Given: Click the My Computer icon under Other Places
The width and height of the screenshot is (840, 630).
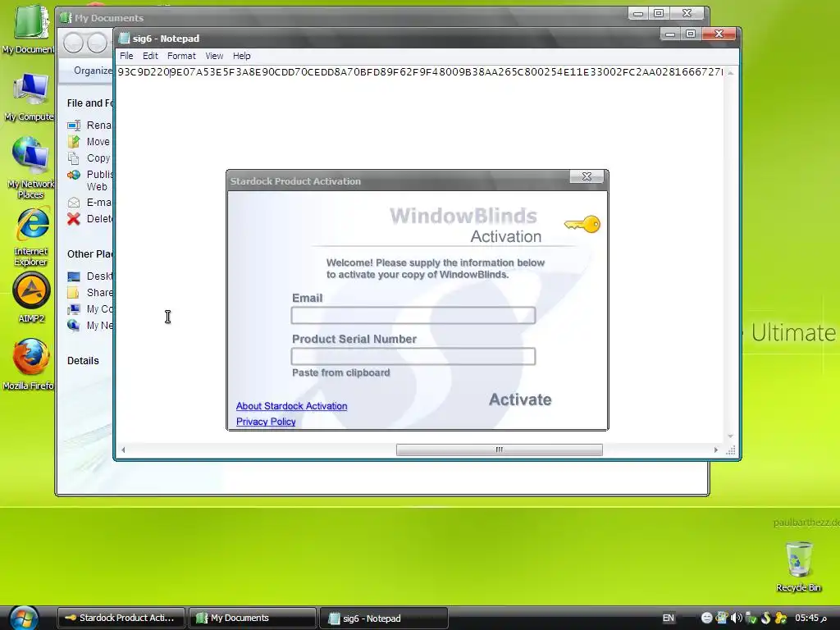Looking at the screenshot, I should [74, 309].
